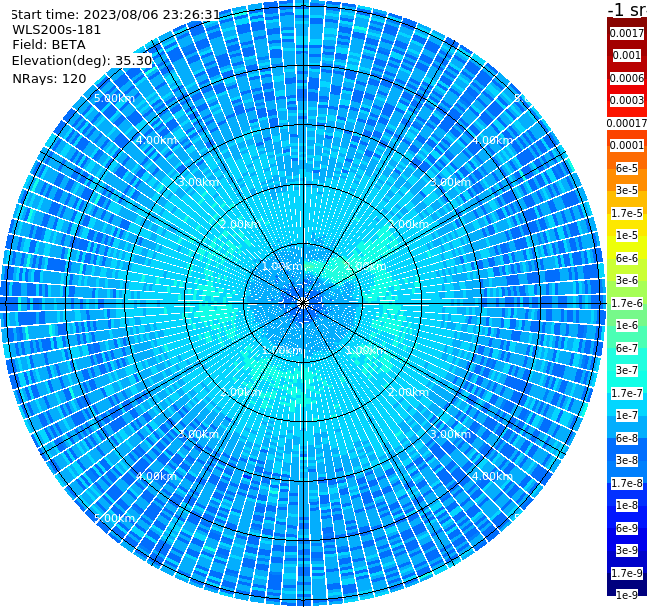Select the 3e-7 colorbar value
The image size is (647, 607).
coord(627,370)
